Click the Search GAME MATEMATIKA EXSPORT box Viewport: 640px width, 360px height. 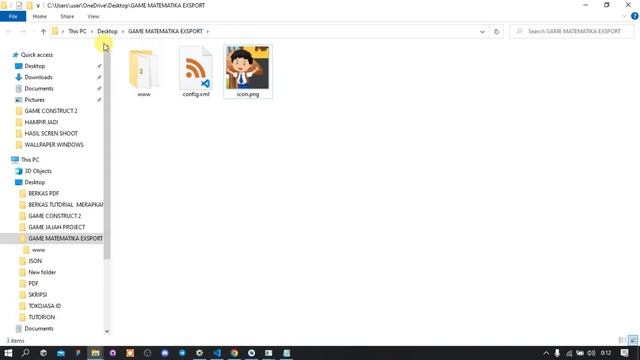point(571,31)
